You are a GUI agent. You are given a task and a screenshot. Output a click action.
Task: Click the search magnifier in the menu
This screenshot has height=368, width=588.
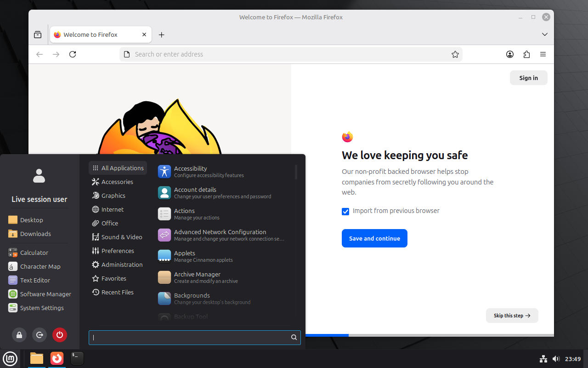294,337
